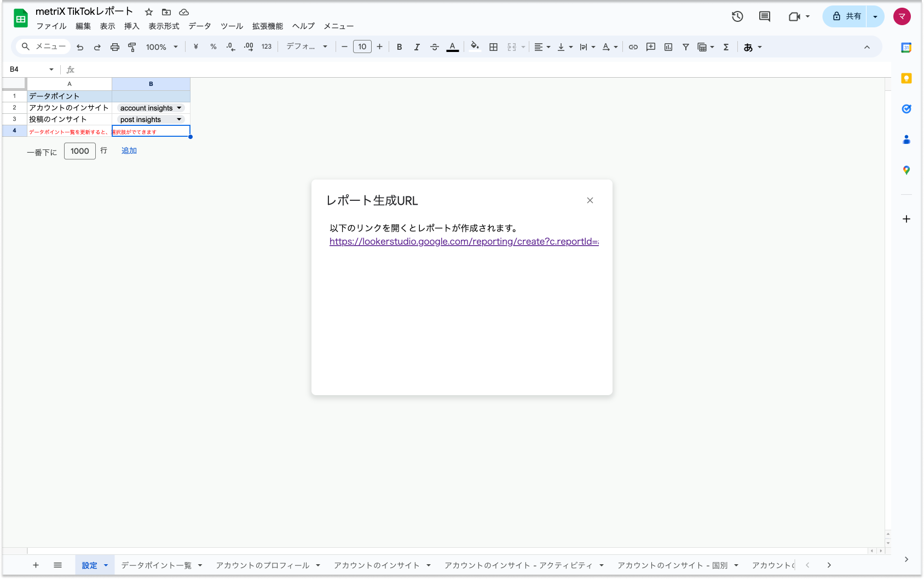Open the zoom 100% dropdown
Screen dimensions: 924x579
coord(162,47)
